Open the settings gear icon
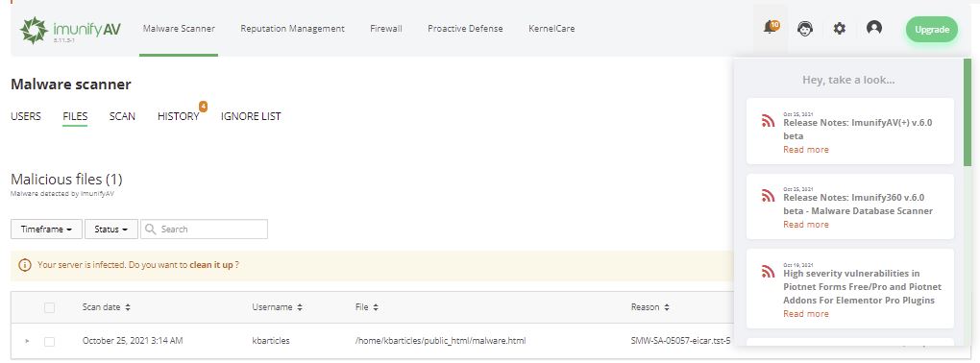The image size is (980, 363). 840,28
